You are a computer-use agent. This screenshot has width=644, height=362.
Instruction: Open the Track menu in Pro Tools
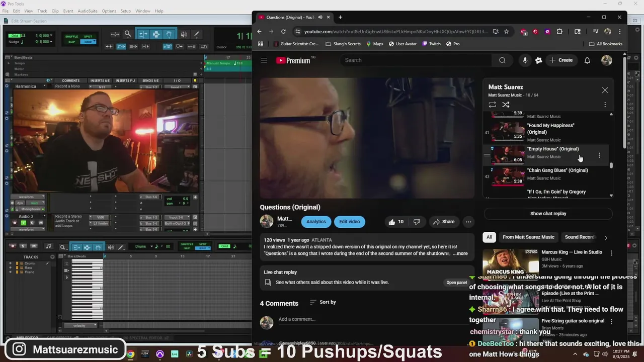(42, 11)
